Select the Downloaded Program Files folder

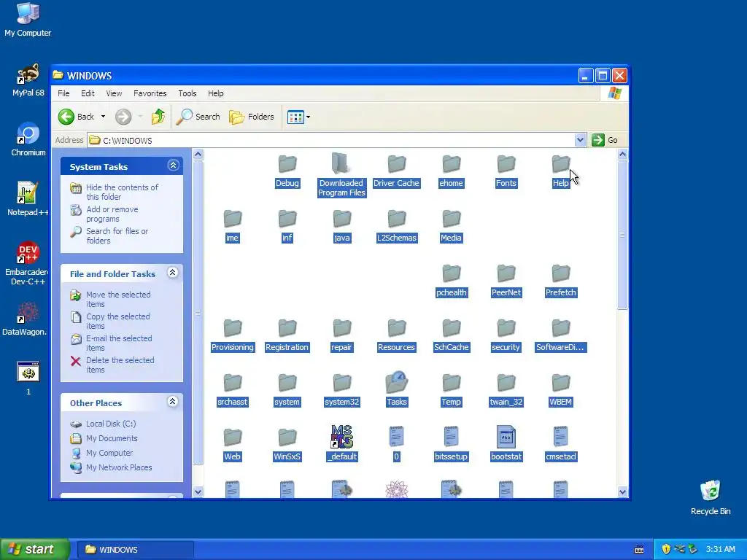pyautogui.click(x=341, y=175)
